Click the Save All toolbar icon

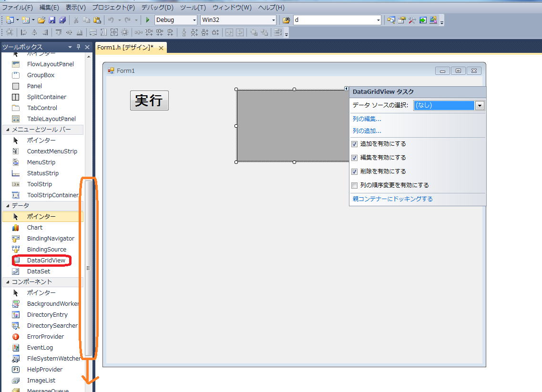tap(62, 20)
